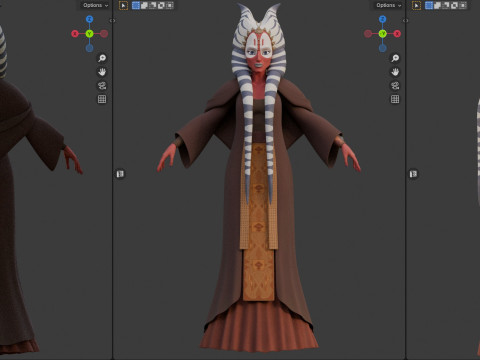
Task: Choose the Subtract Selection mode in the right viewport
Action: pos(446,5)
